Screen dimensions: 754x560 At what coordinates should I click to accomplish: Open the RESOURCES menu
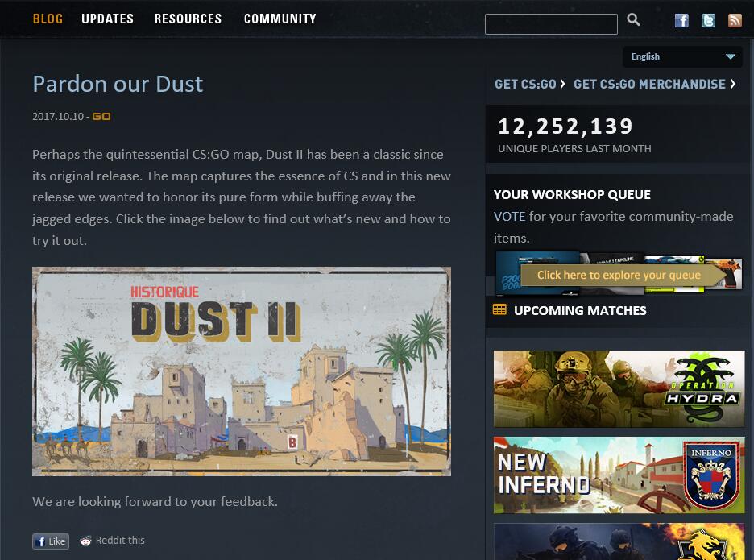[x=188, y=19]
